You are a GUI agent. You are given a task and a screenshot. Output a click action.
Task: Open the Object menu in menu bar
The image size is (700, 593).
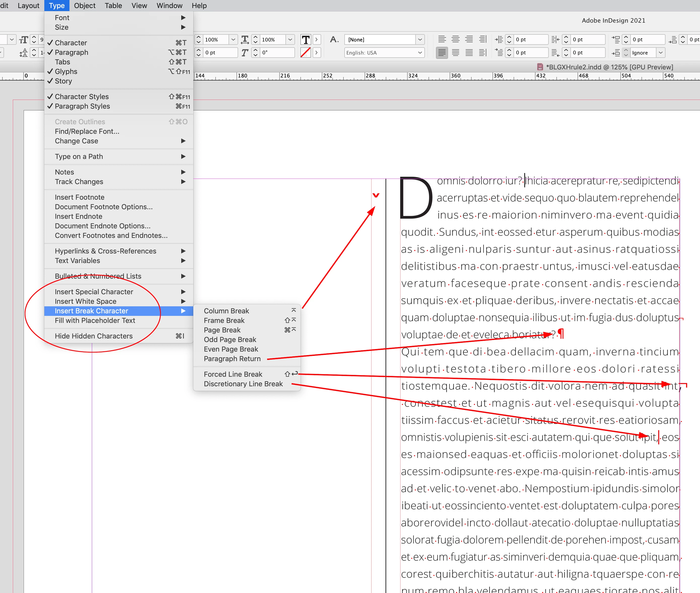[x=84, y=6]
